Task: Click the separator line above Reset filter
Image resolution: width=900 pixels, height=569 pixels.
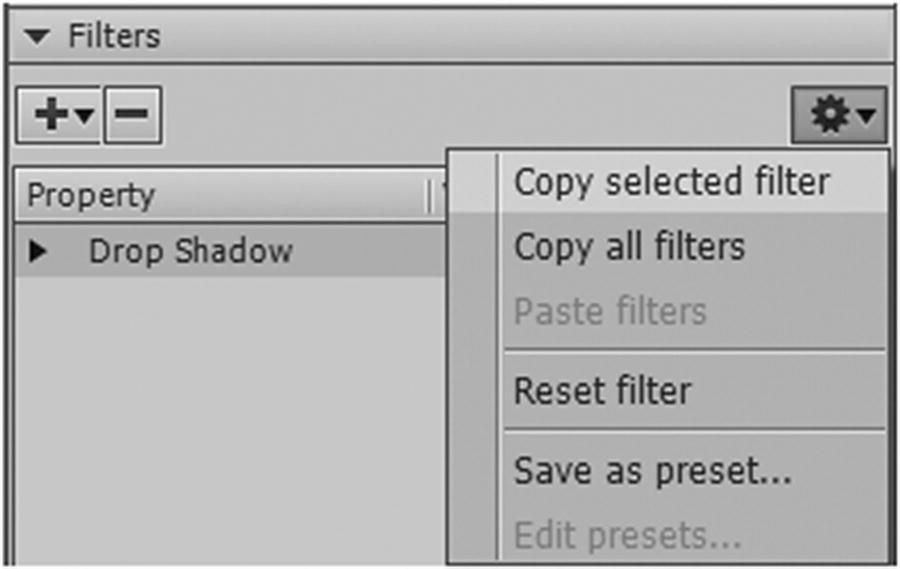Action: pyautogui.click(x=695, y=350)
